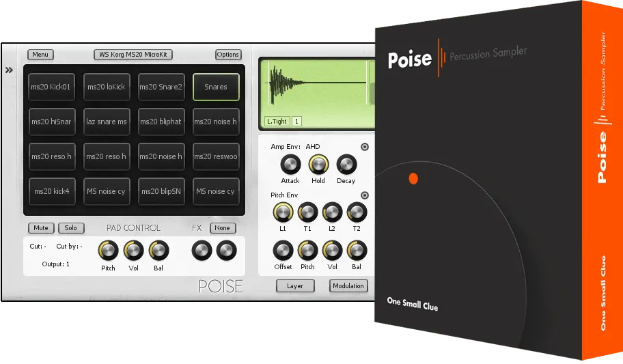Click the Pad Control Pitch knob

pos(108,251)
